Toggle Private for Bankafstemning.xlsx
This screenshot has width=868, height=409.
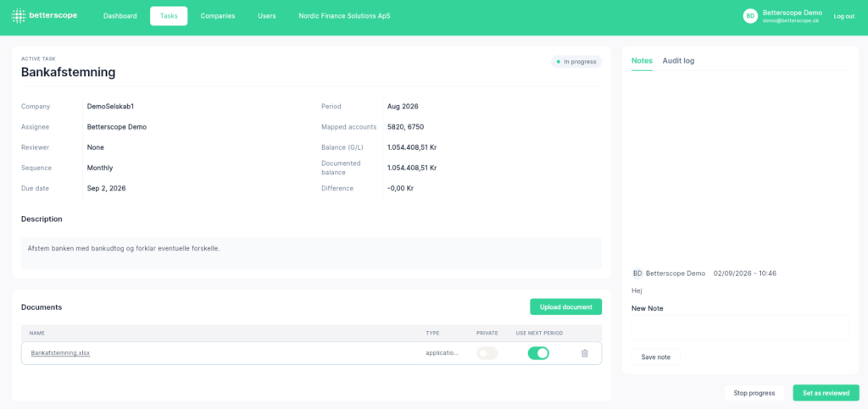click(x=487, y=353)
